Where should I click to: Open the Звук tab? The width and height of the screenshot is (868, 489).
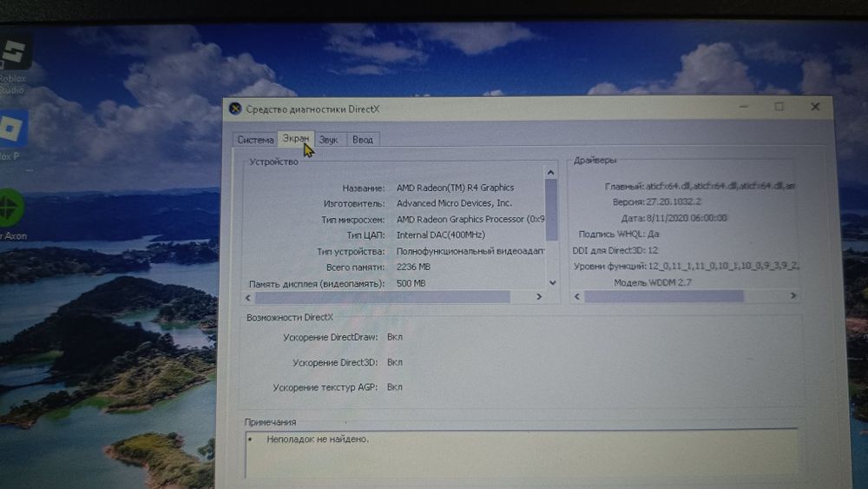point(328,140)
